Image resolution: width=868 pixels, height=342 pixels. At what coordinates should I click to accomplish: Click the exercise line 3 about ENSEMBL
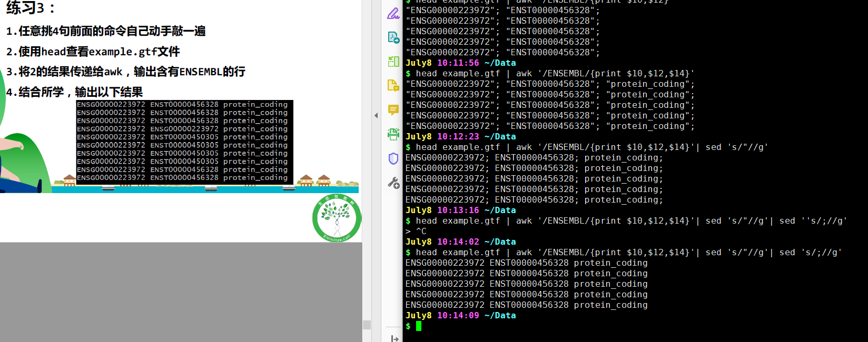coord(126,72)
